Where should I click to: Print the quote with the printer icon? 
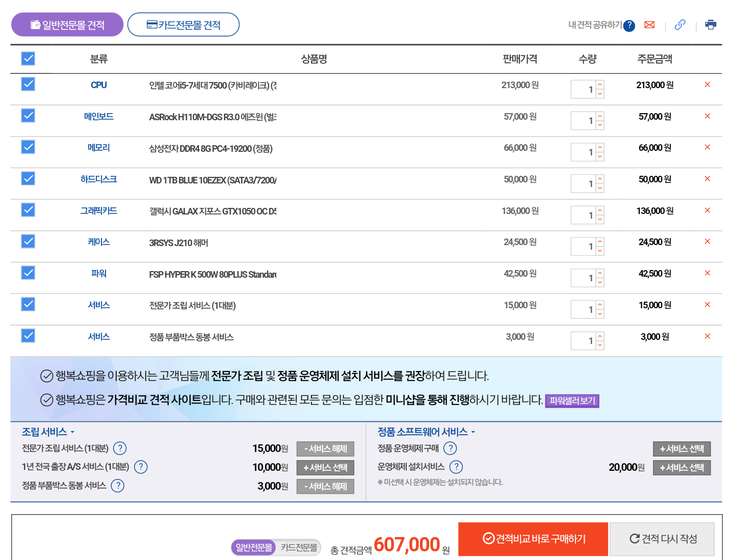(711, 25)
